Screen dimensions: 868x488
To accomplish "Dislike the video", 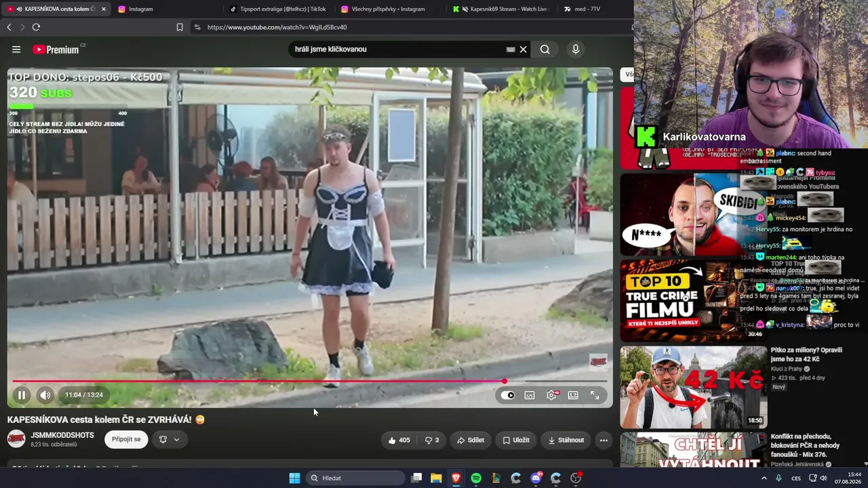I will click(432, 440).
